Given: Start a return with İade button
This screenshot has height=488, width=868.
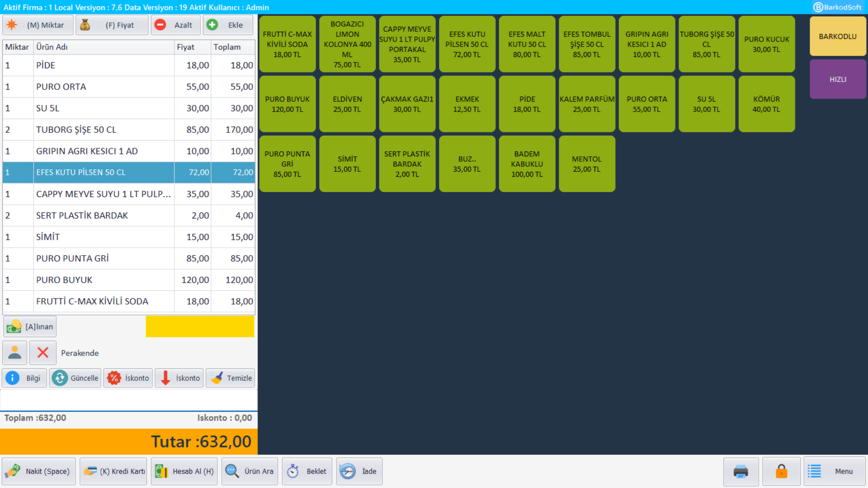Looking at the screenshot, I should 359,471.
